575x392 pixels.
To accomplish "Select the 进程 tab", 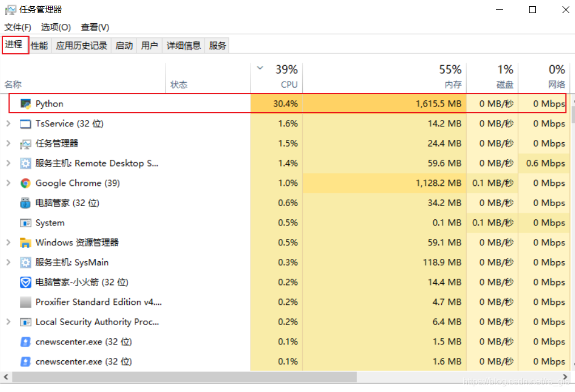I will (x=14, y=45).
